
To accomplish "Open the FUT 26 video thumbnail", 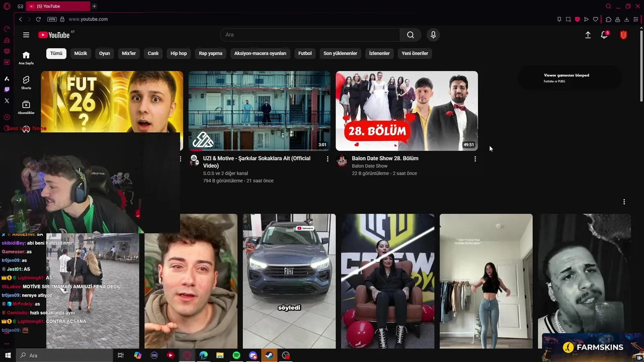I will pos(112,102).
